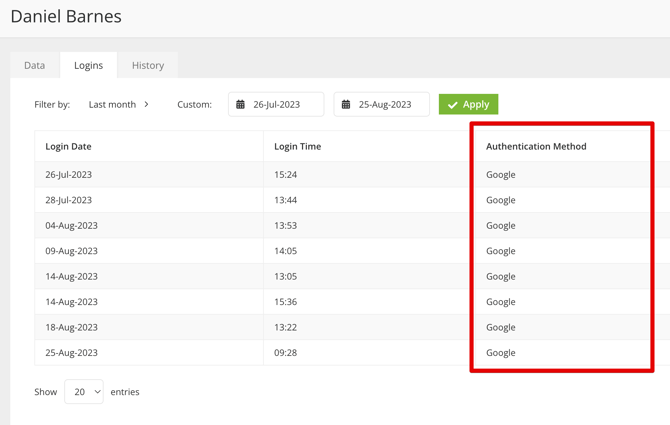The width and height of the screenshot is (670, 425).
Task: Click checkmark icon on Apply button
Action: click(453, 105)
